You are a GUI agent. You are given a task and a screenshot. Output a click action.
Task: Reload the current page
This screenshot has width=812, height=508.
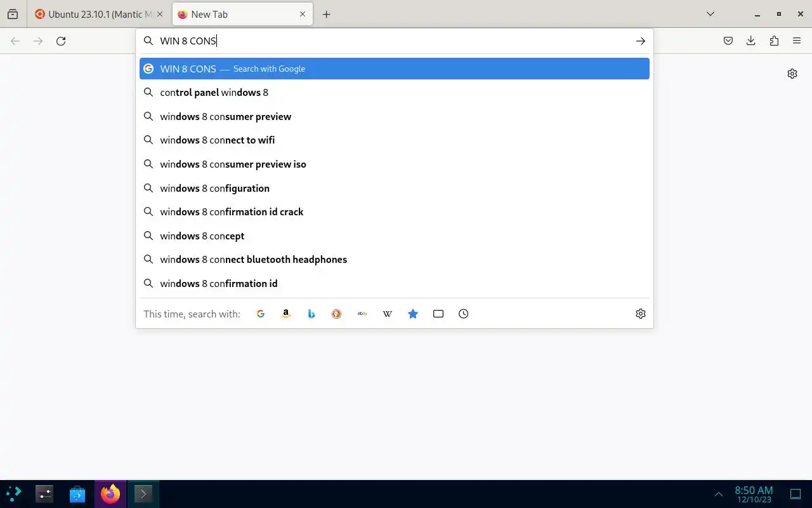[x=61, y=41]
